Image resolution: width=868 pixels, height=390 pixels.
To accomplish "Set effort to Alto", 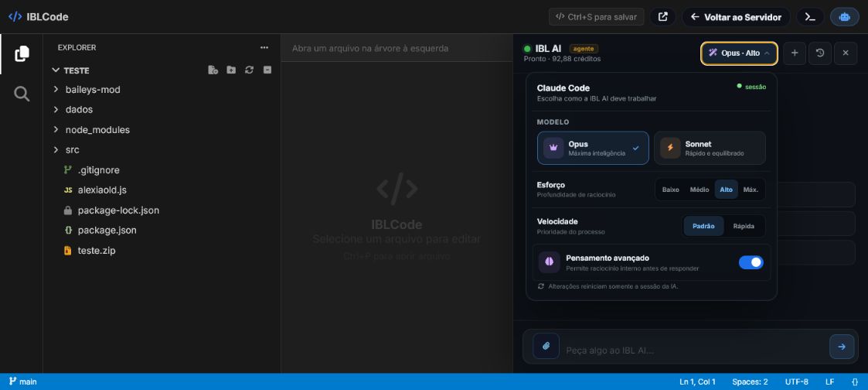I will tap(727, 190).
